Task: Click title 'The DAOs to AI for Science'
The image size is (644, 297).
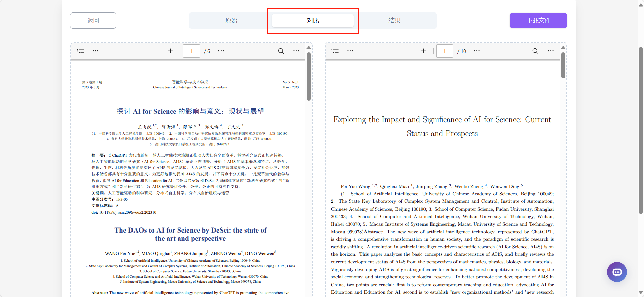Action: click(x=191, y=234)
